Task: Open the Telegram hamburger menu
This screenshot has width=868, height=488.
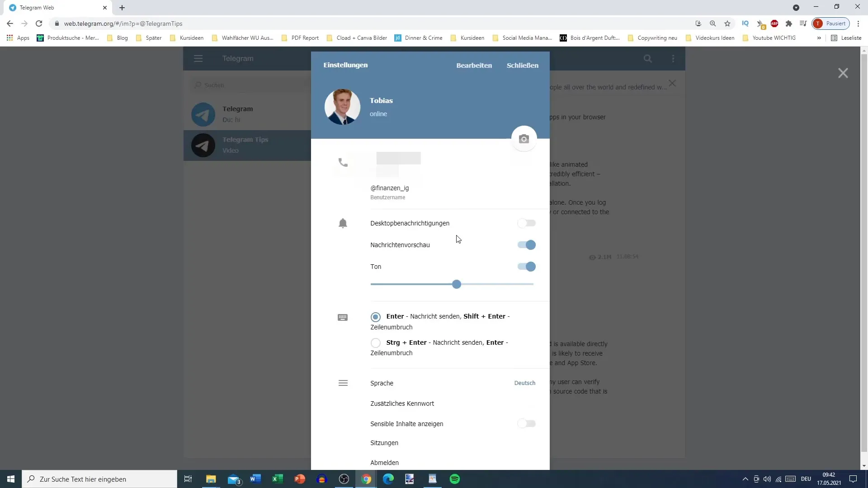Action: pyautogui.click(x=198, y=58)
